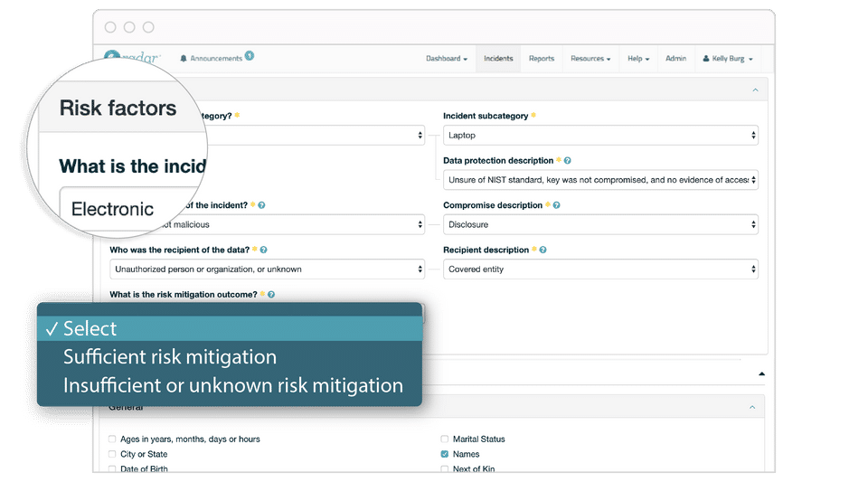Tick the City or State checkbox
Image resolution: width=868 pixels, height=482 pixels.
click(112, 454)
